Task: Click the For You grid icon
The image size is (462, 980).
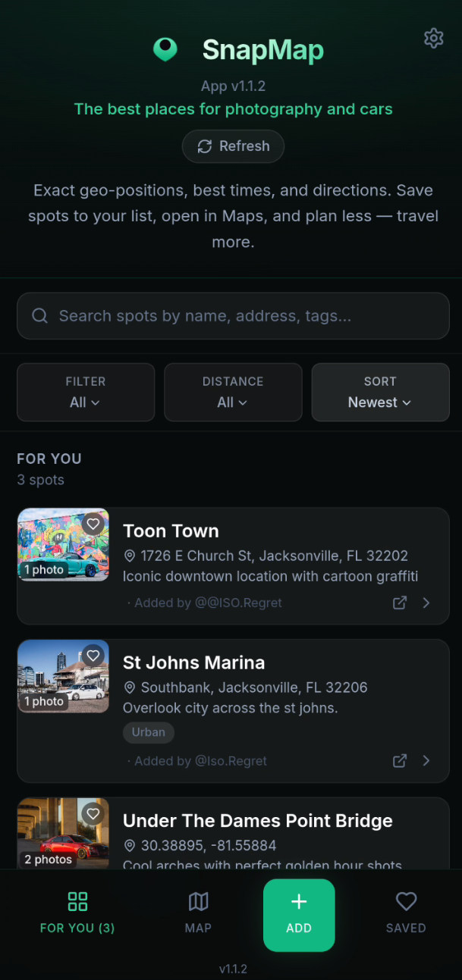Action: coord(77,902)
